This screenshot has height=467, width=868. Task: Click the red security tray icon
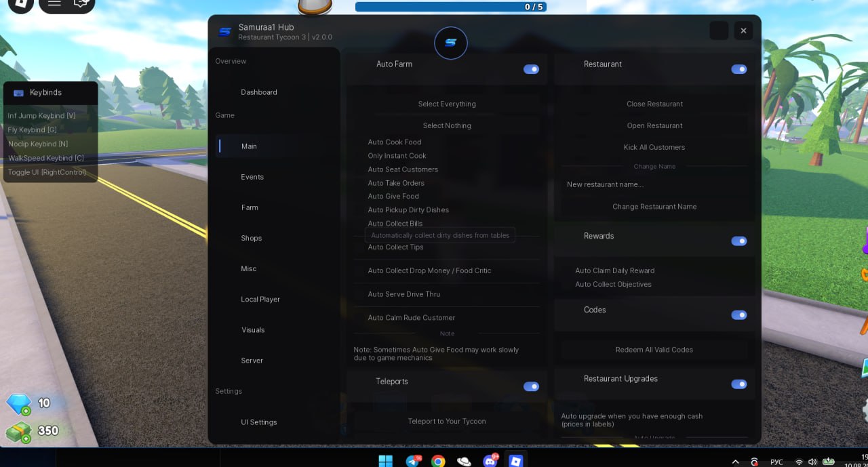(753, 462)
